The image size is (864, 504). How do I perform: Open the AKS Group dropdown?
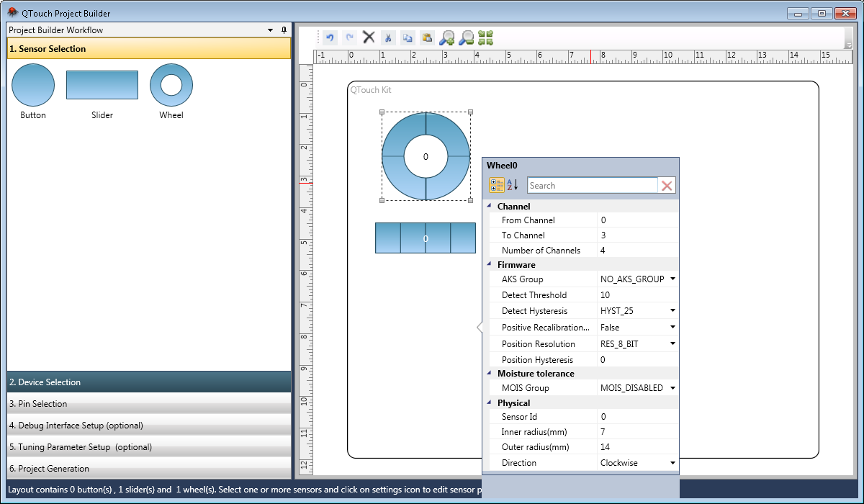coord(672,279)
